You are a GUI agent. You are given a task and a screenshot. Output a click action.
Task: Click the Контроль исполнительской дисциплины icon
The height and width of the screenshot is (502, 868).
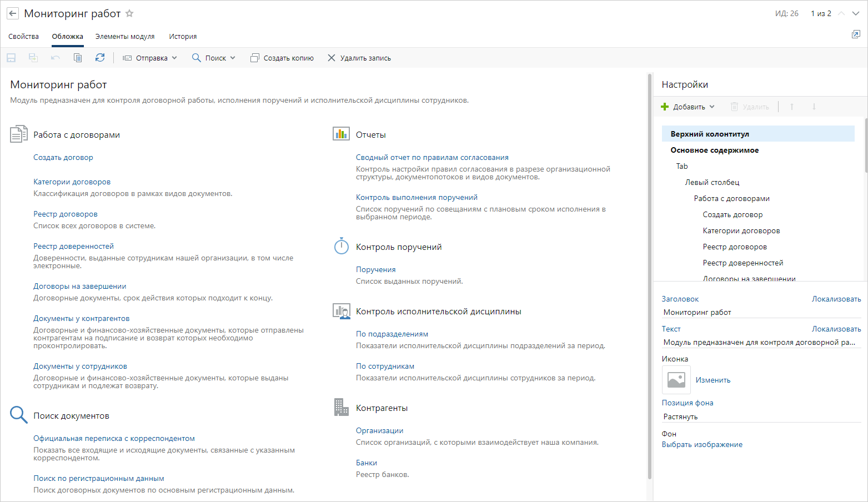[341, 311]
